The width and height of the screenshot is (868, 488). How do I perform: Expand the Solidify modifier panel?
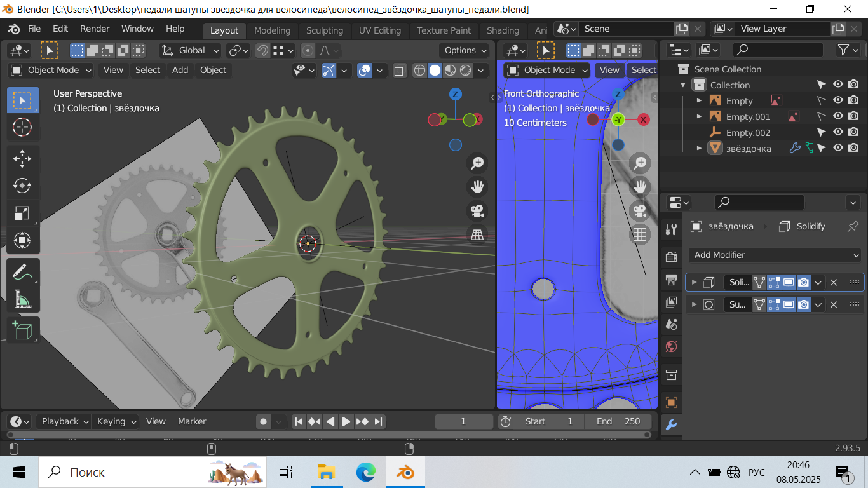(x=694, y=282)
